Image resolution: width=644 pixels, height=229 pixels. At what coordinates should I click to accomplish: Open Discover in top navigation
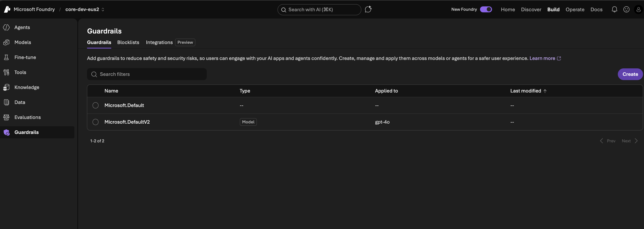(531, 10)
